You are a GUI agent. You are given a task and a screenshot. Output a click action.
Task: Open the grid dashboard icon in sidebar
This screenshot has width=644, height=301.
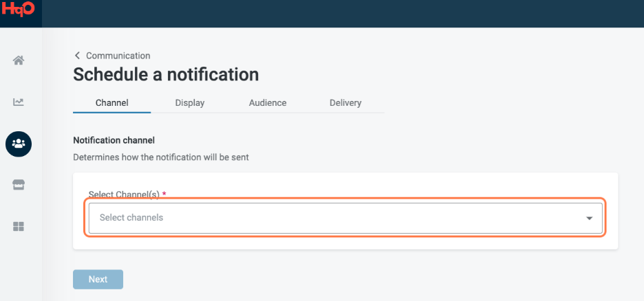(x=19, y=226)
